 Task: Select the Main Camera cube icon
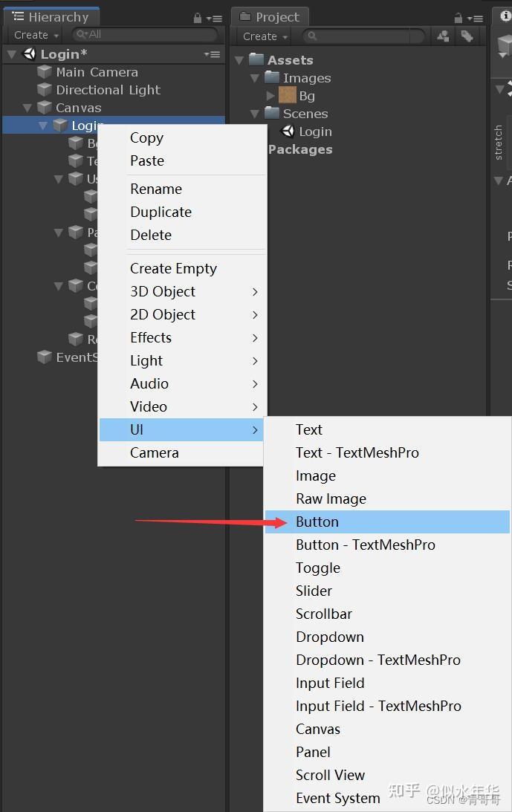[x=45, y=71]
